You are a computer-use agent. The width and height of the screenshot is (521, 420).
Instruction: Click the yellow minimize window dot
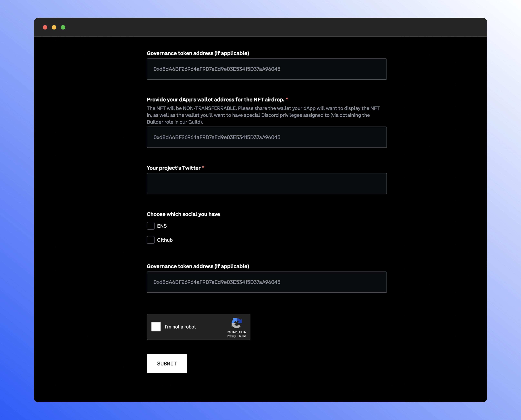(x=54, y=27)
